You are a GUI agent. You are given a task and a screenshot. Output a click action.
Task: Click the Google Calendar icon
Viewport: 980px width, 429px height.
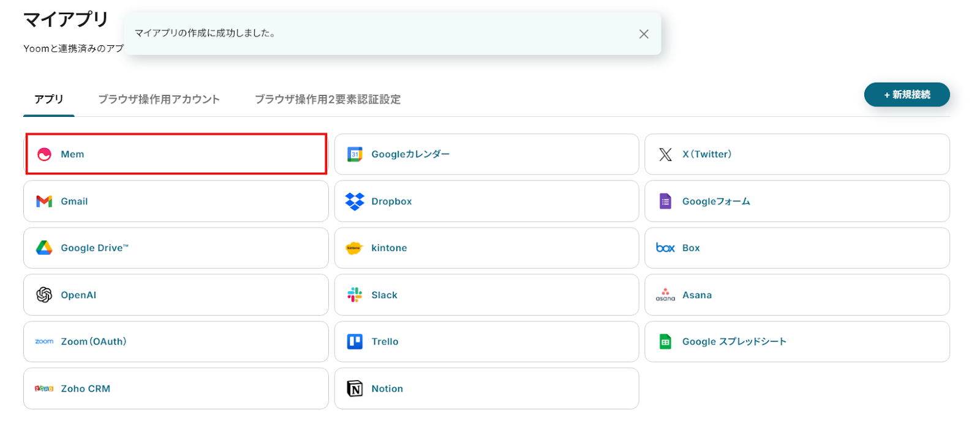click(355, 154)
